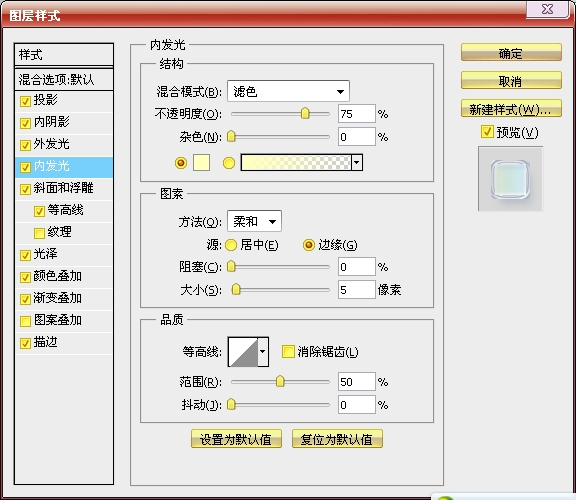
Task: Click the style preview thumbnail under 预览
Action: coord(510,179)
